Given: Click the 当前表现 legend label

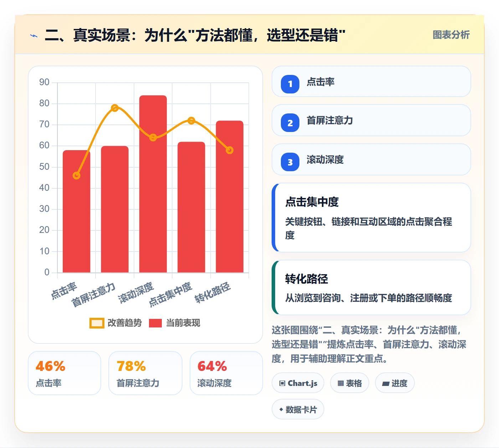Looking at the screenshot, I should tap(183, 323).
